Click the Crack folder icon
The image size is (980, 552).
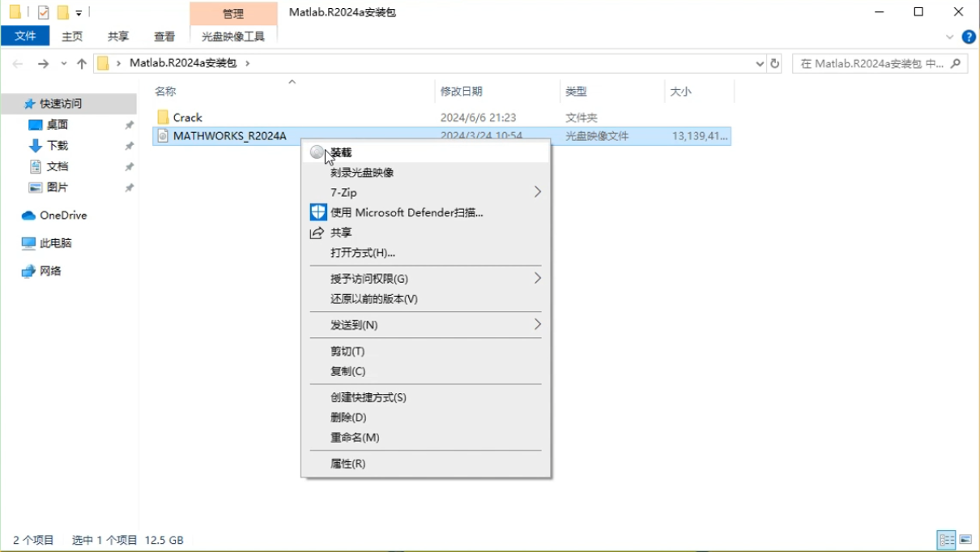(x=163, y=118)
